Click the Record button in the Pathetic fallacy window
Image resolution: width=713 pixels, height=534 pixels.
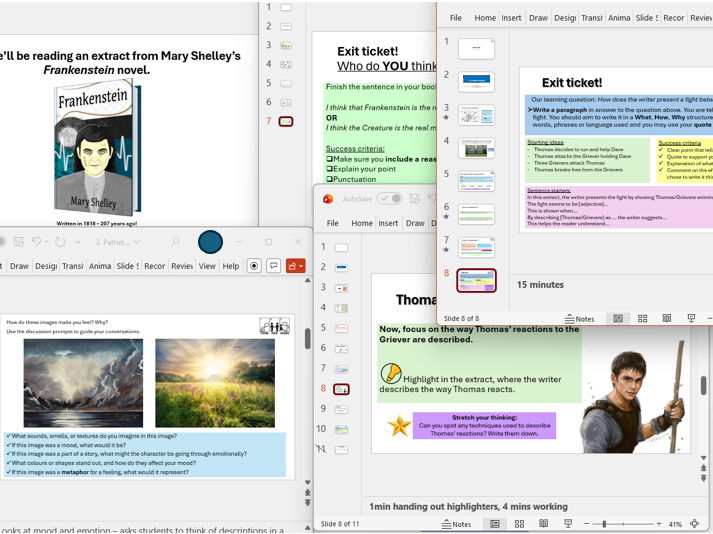point(254,266)
